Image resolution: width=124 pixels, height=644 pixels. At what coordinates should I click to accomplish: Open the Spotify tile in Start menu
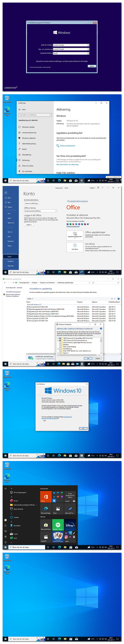point(58,525)
